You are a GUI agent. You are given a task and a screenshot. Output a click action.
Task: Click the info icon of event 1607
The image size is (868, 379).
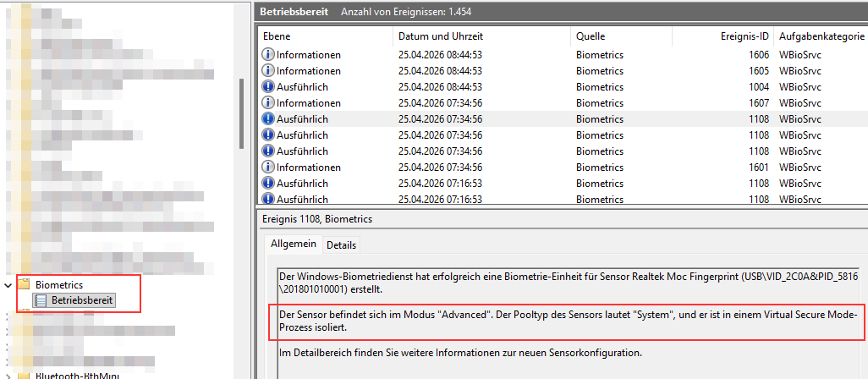[268, 103]
